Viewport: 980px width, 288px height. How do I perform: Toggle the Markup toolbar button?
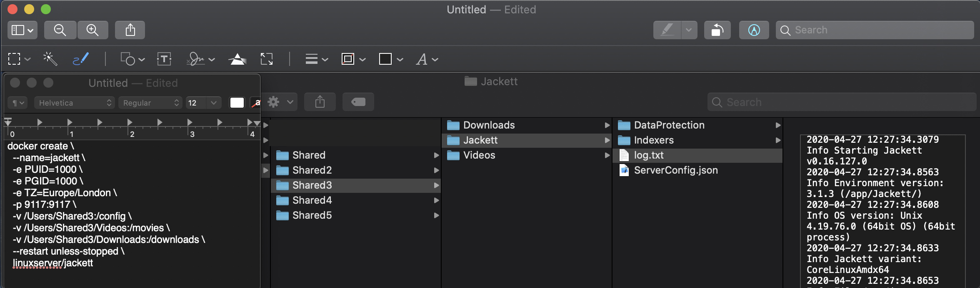point(754,30)
